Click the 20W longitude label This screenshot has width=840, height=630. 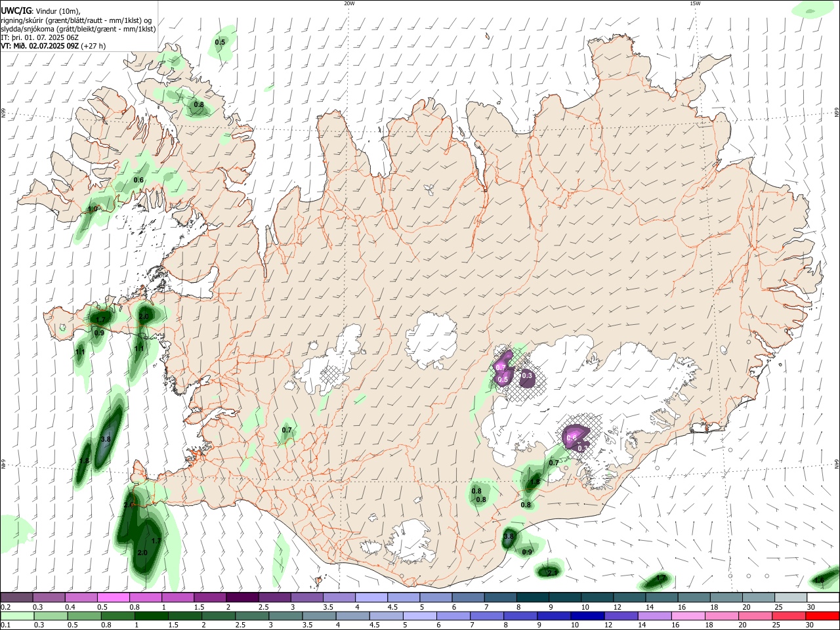pyautogui.click(x=349, y=3)
